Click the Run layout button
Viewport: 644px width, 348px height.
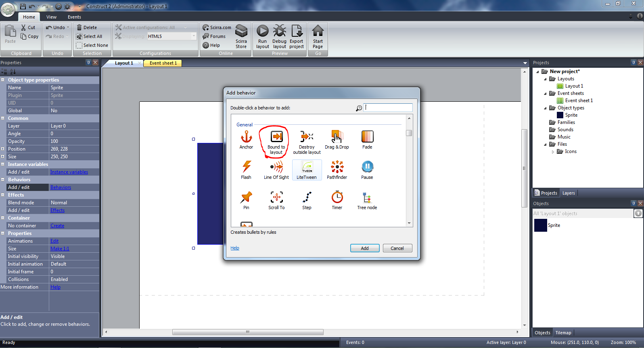262,37
